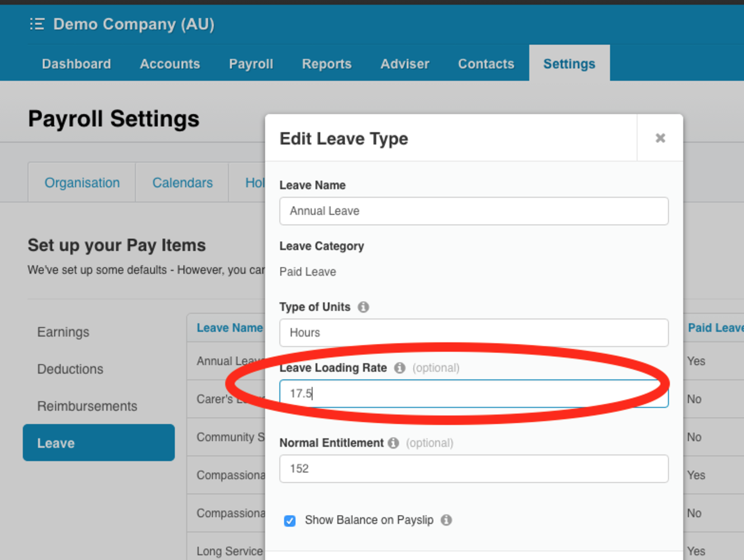Switch to the Organisation tab
This screenshot has width=744, height=560.
(x=82, y=182)
